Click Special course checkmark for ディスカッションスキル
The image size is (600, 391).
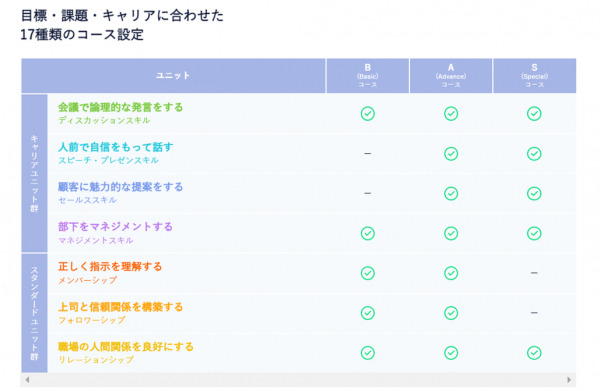[x=534, y=114]
